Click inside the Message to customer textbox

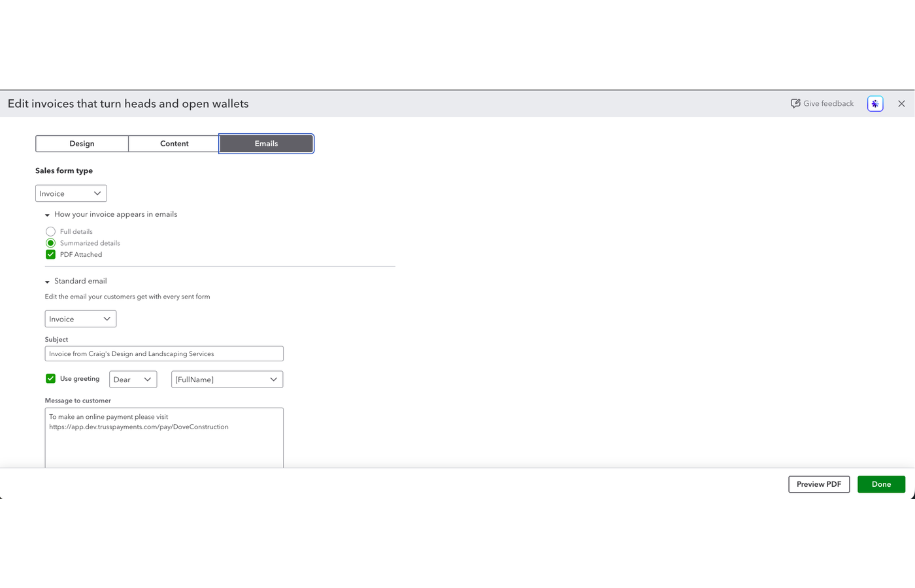164,438
